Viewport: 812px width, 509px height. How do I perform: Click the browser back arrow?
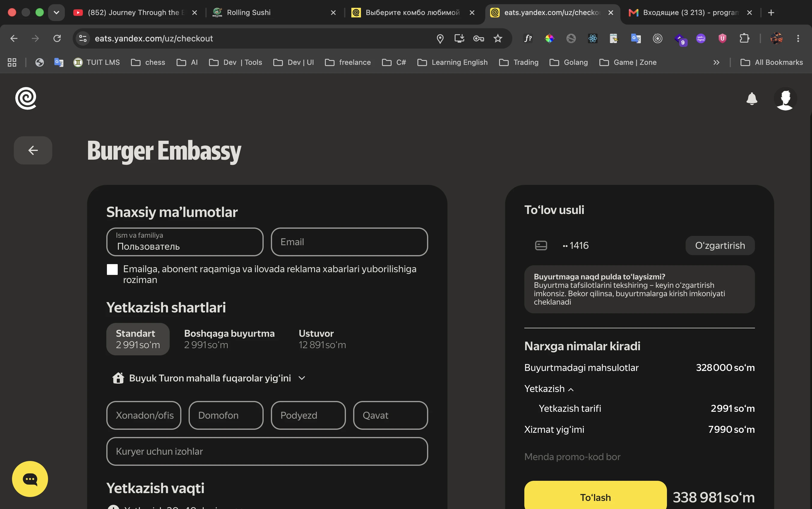coord(14,38)
